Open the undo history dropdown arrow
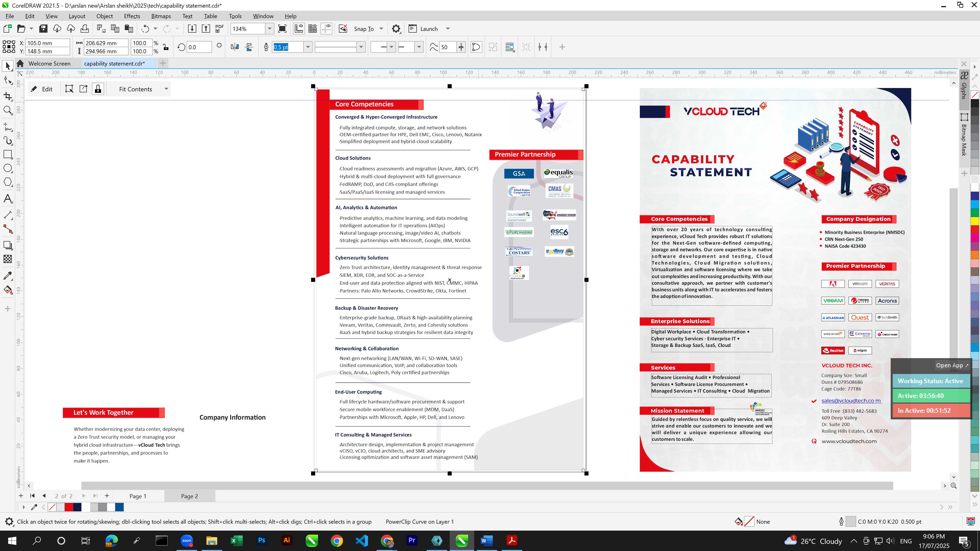Screen dimensions: 980x551 tap(155, 29)
